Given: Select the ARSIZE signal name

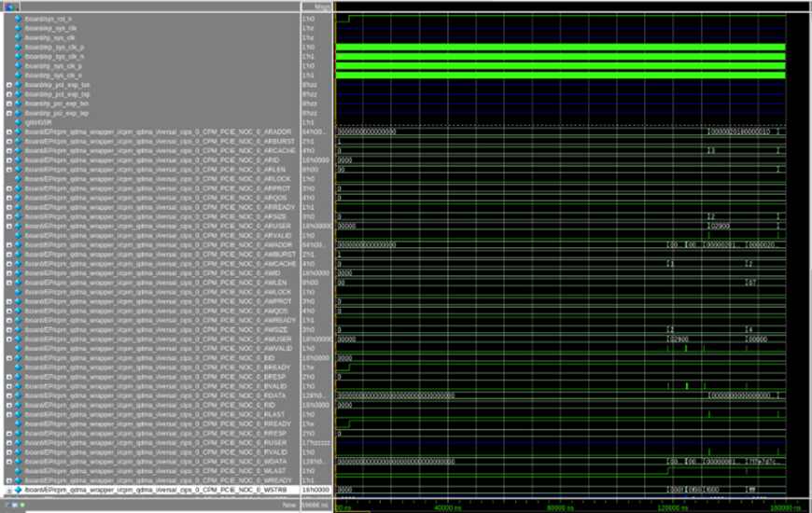Looking at the screenshot, I should click(x=155, y=216).
